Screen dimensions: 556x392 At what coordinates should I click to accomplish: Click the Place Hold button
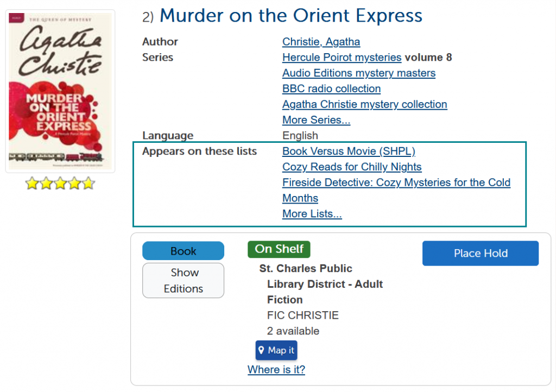481,254
